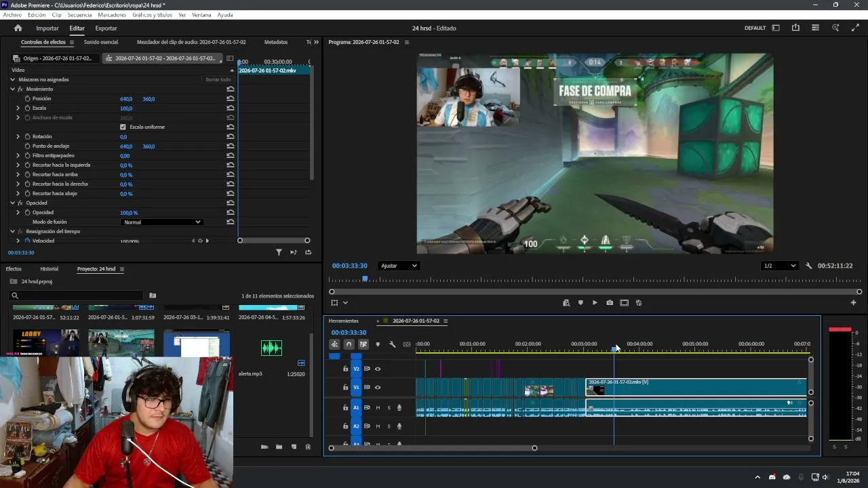Toggle sync lock for track V2
868x488 pixels.
[x=367, y=369]
